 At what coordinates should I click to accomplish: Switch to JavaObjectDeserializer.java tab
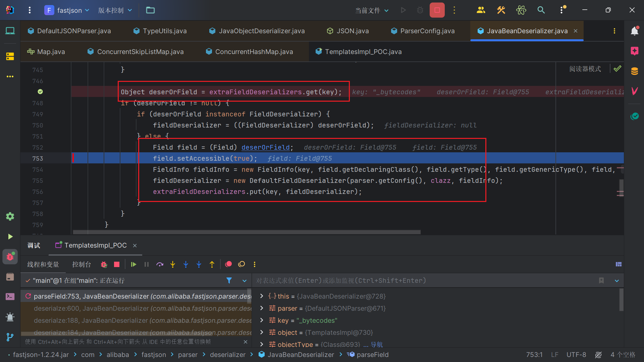click(257, 31)
